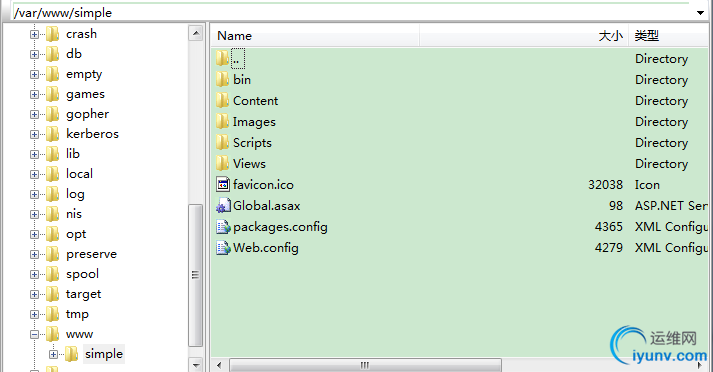Expand the gopher folder tree node
The image size is (713, 372).
click(35, 114)
